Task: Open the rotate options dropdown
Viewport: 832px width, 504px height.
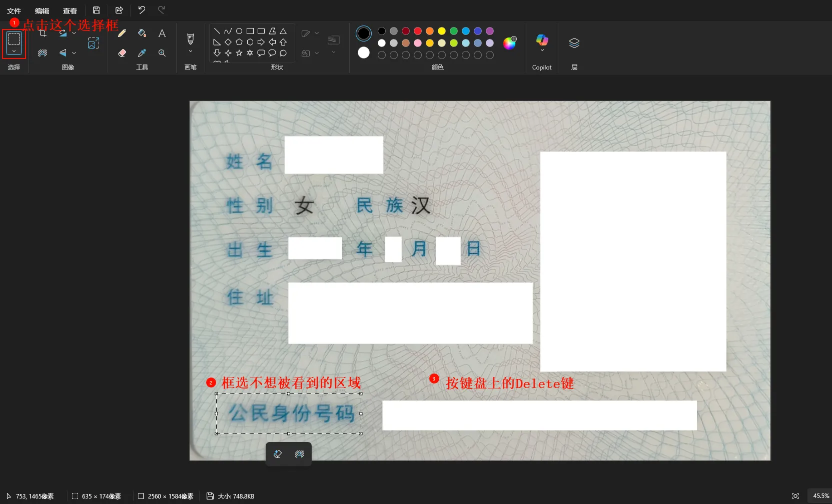Action: click(x=74, y=33)
